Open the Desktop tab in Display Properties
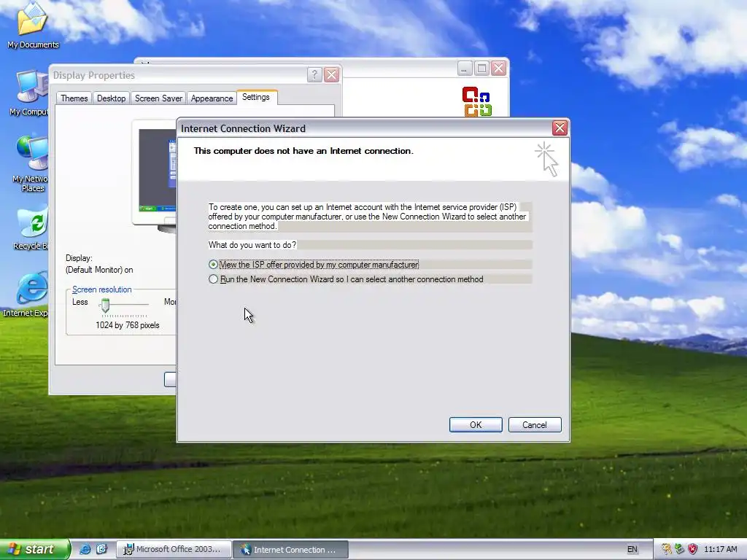Viewport: 747px width, 560px height. tap(111, 98)
